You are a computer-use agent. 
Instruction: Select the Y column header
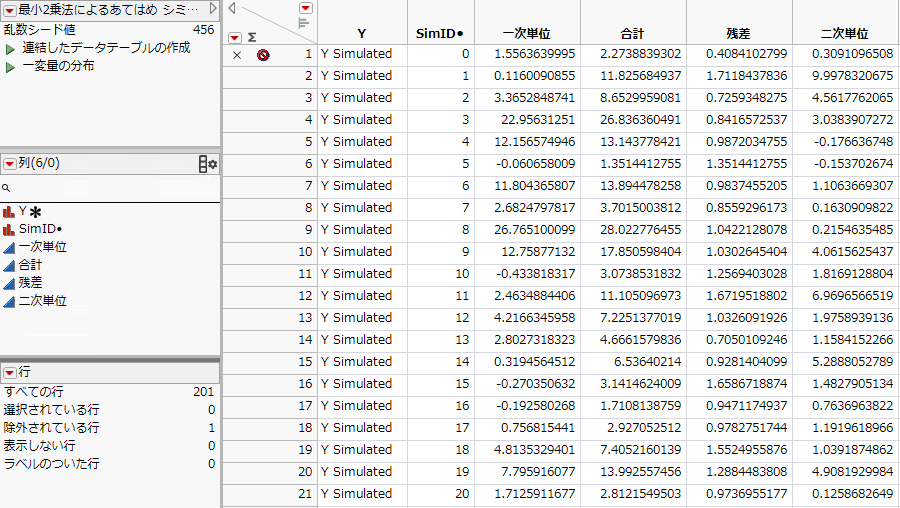point(362,34)
